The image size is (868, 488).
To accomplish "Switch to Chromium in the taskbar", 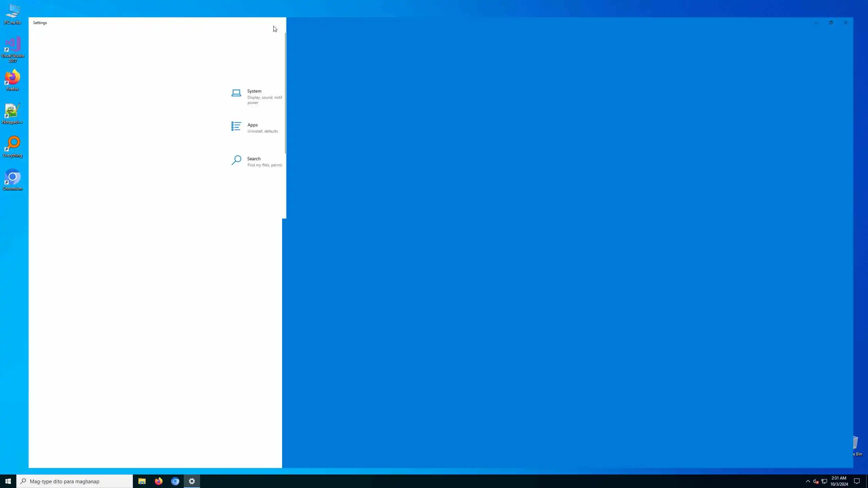I will coord(175,481).
